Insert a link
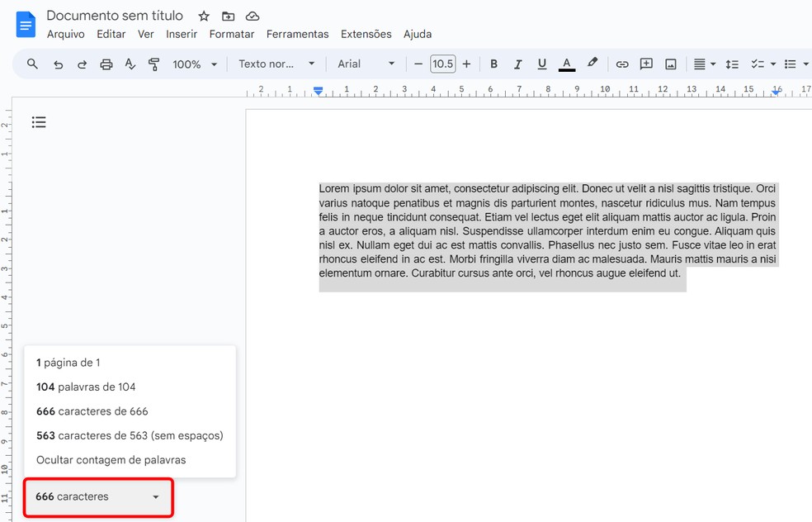812x522 pixels. (622, 64)
